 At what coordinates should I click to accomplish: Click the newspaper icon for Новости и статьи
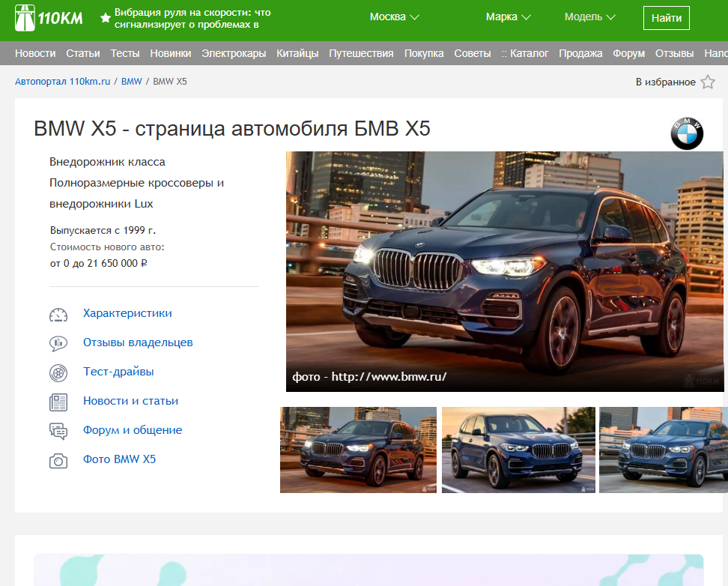[x=58, y=402]
